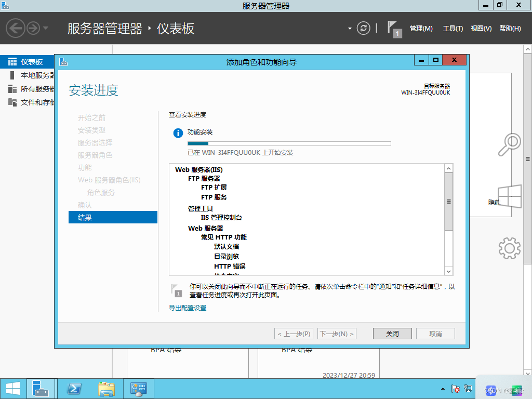The height and width of the screenshot is (399, 532).
Task: Click FTP 扩展 in feature list
Action: pos(214,187)
